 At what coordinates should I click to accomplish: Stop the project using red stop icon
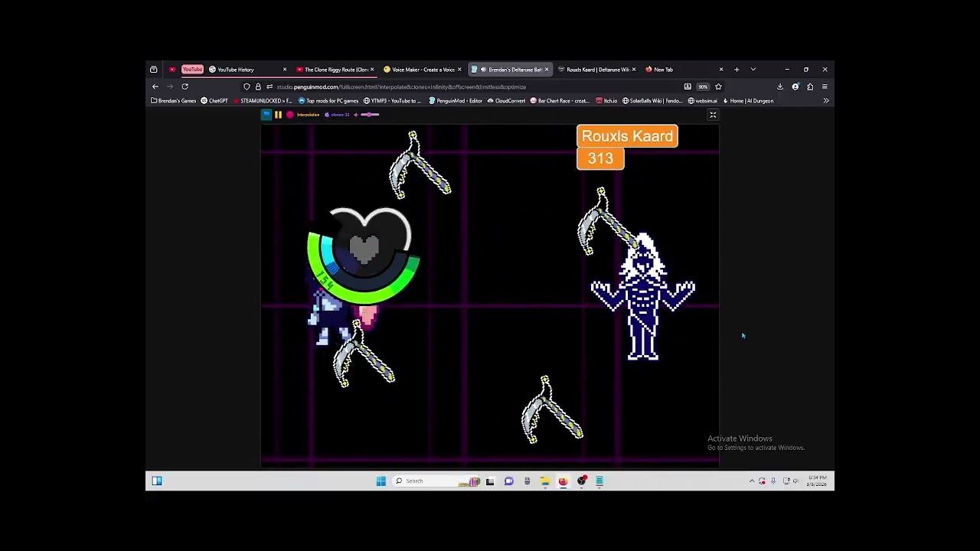[289, 115]
